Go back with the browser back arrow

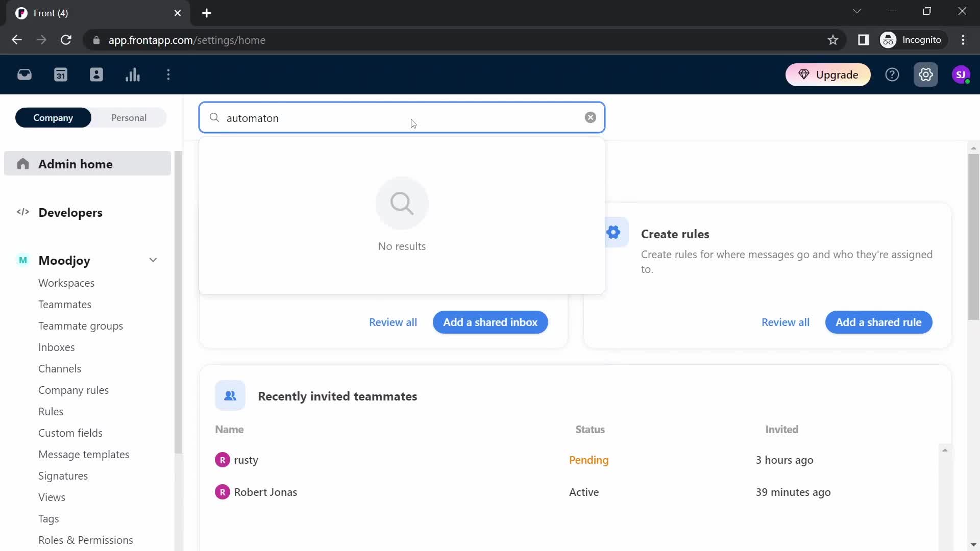tap(17, 40)
